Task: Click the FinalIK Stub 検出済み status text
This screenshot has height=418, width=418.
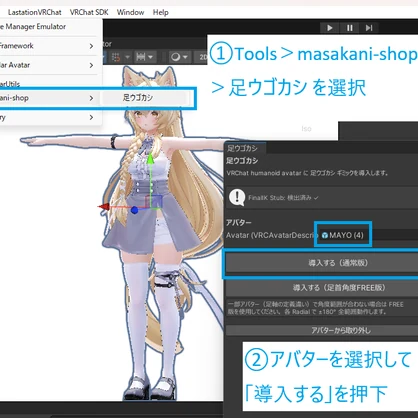Action: pos(283,198)
